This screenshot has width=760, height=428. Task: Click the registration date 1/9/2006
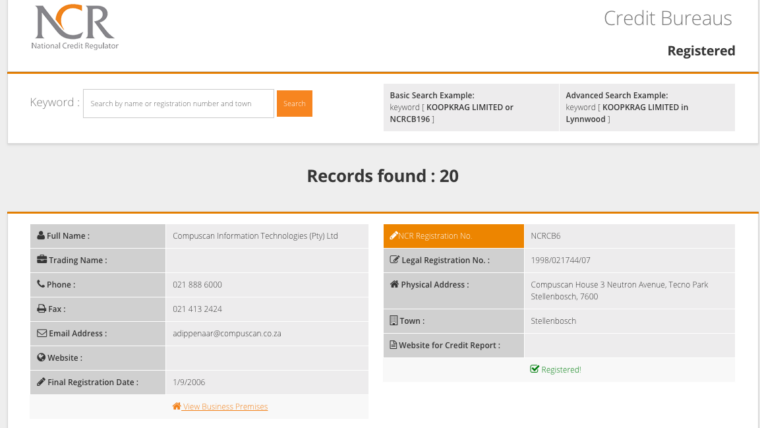point(189,382)
